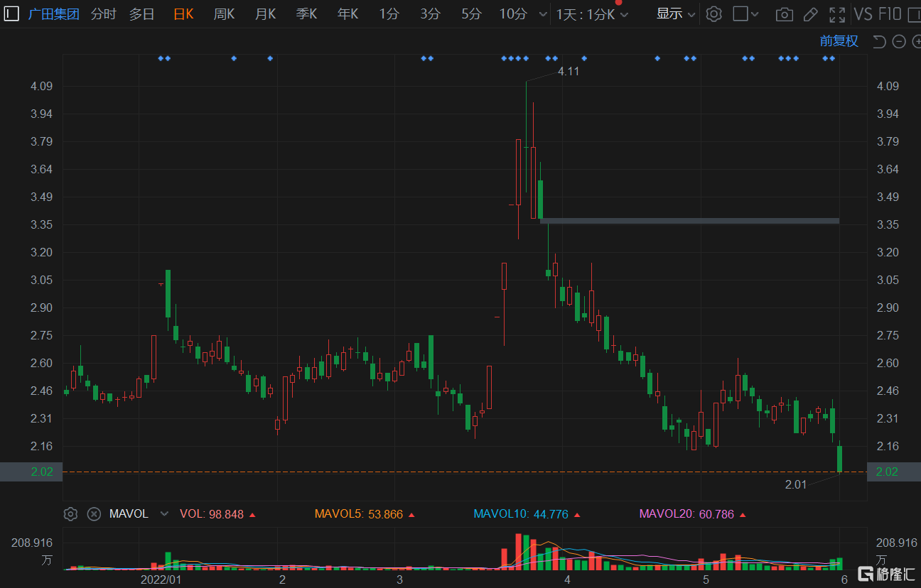Zoom out the chart with minus icon
Image resolution: width=921 pixels, height=588 pixels.
898,41
